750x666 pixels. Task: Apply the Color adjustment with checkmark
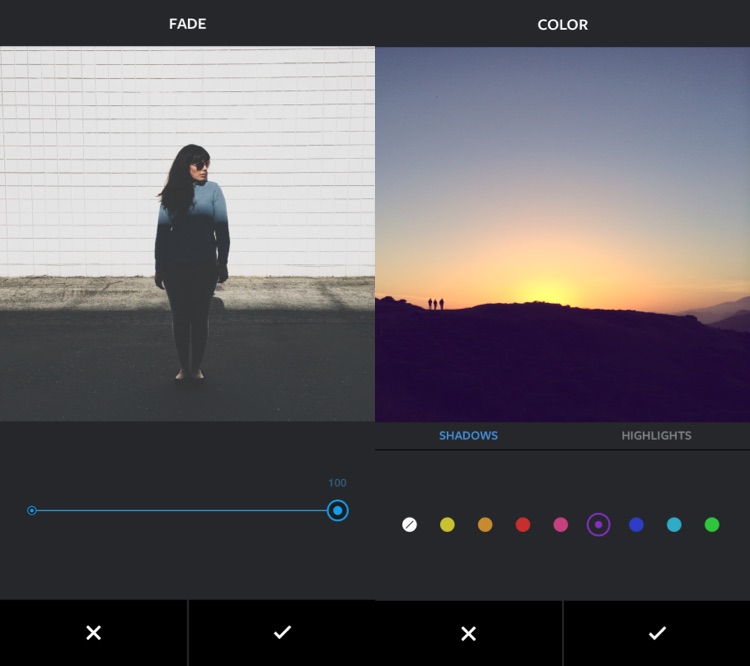coord(657,633)
